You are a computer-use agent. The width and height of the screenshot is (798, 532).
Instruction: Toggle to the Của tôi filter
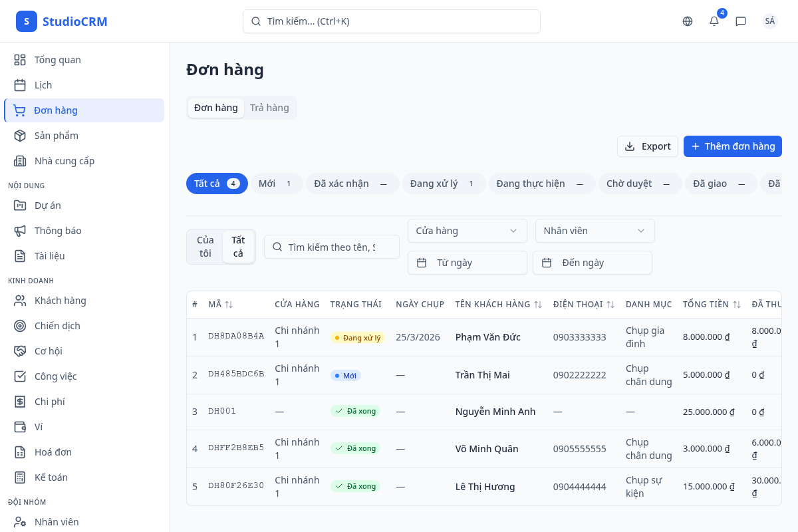coord(205,246)
